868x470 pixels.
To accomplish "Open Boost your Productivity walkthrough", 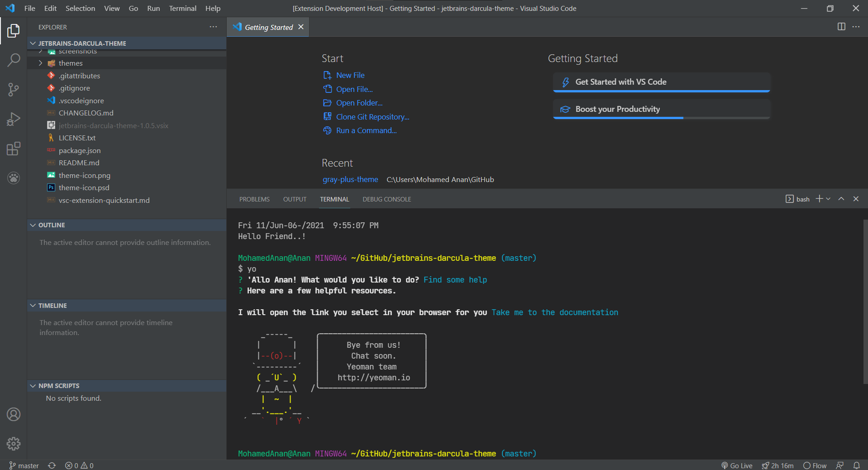I will (661, 109).
